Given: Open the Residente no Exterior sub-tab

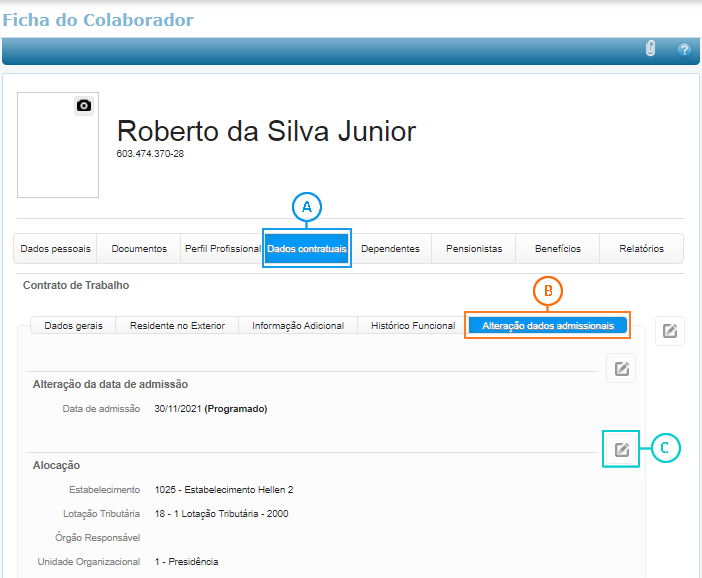Looking at the screenshot, I should pyautogui.click(x=179, y=325).
